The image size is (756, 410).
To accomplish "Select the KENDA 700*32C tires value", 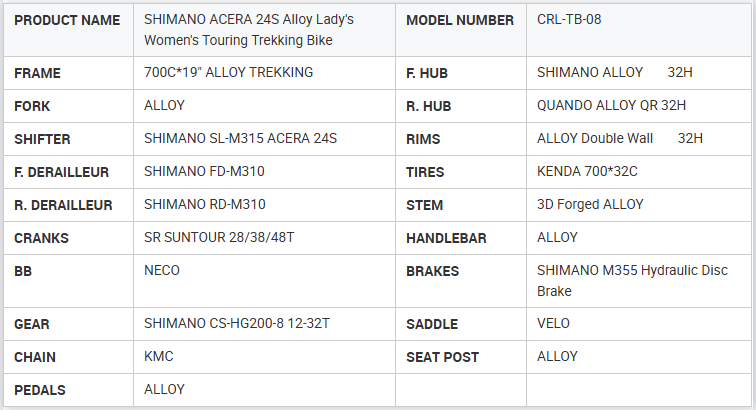I will pos(587,171).
